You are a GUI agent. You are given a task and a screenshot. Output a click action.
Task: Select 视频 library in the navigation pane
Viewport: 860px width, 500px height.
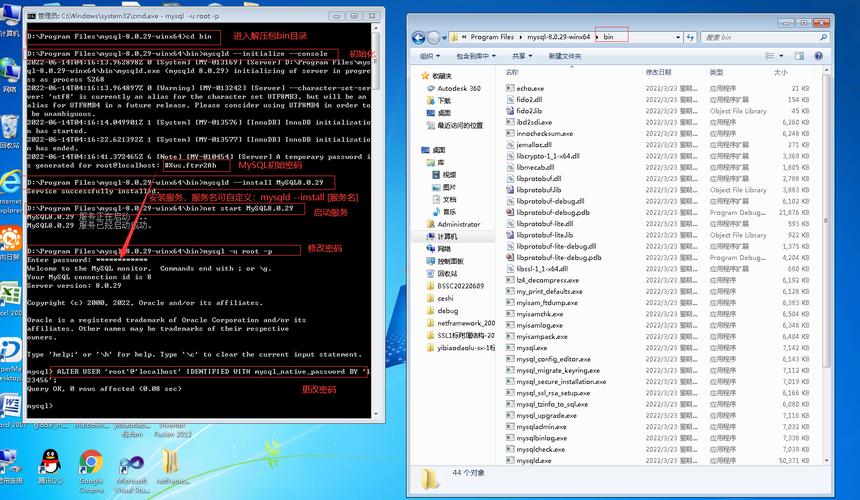coord(449,174)
